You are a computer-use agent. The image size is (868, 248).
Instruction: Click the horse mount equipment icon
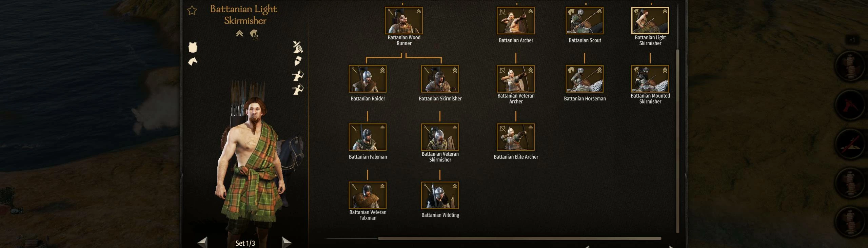193,61
